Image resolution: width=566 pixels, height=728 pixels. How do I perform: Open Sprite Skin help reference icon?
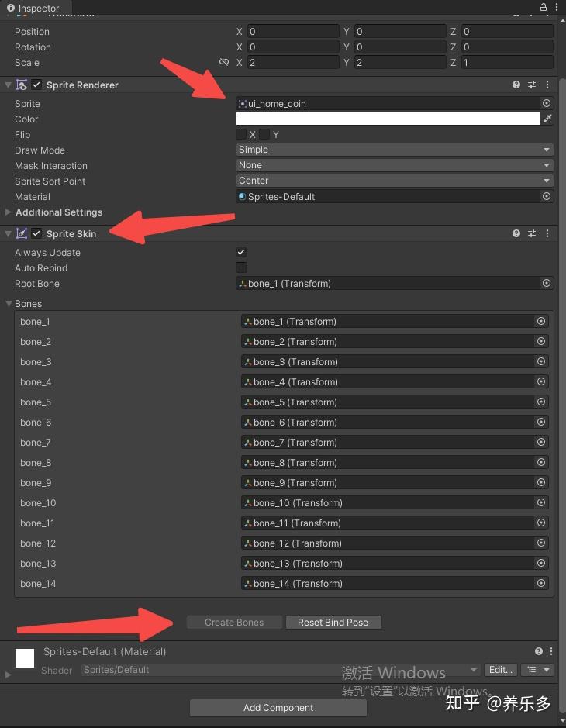click(x=516, y=233)
